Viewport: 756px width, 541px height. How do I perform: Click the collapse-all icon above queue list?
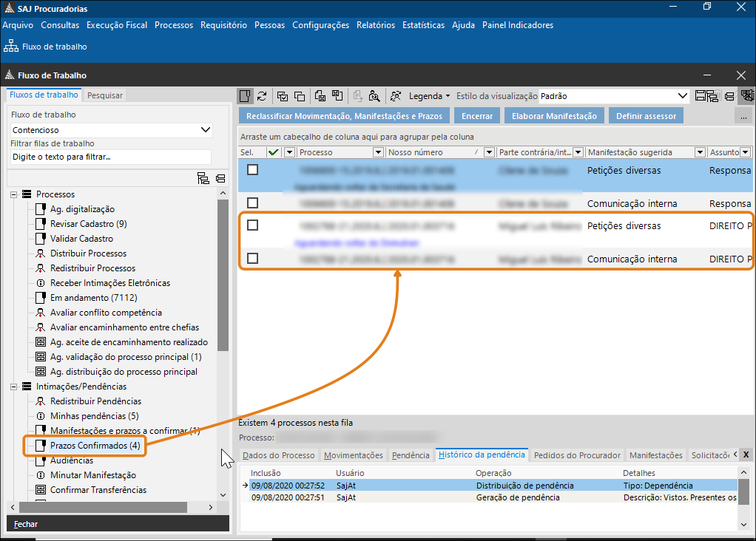220,178
